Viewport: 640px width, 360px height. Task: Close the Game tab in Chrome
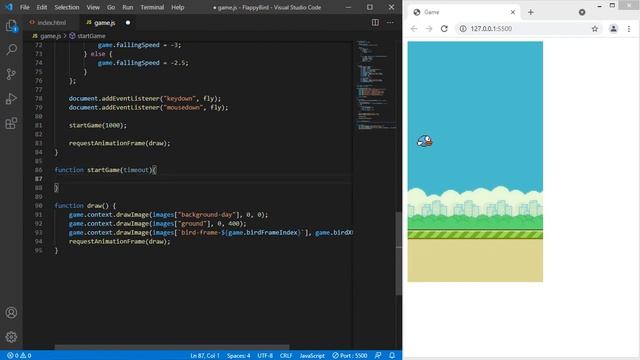(x=513, y=12)
